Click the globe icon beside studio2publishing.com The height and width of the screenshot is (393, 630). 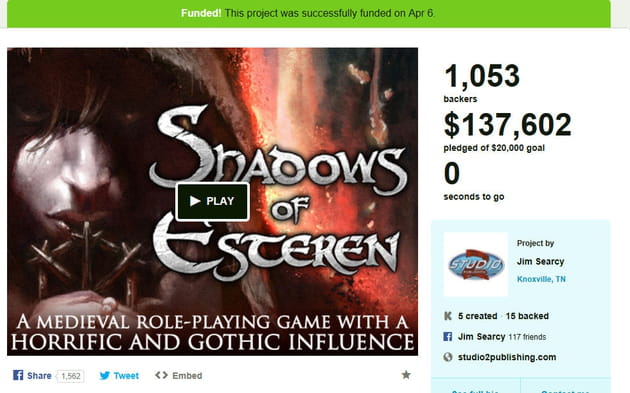pyautogui.click(x=448, y=357)
